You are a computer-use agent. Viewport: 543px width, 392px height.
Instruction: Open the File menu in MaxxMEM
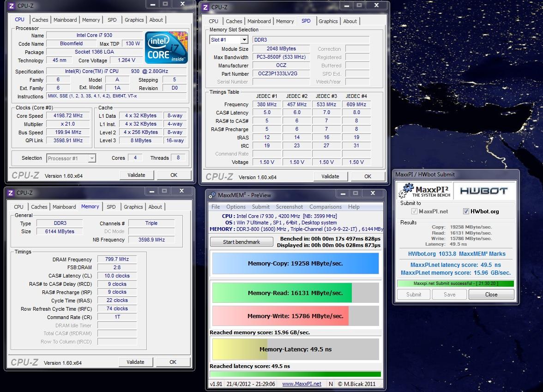(x=215, y=207)
